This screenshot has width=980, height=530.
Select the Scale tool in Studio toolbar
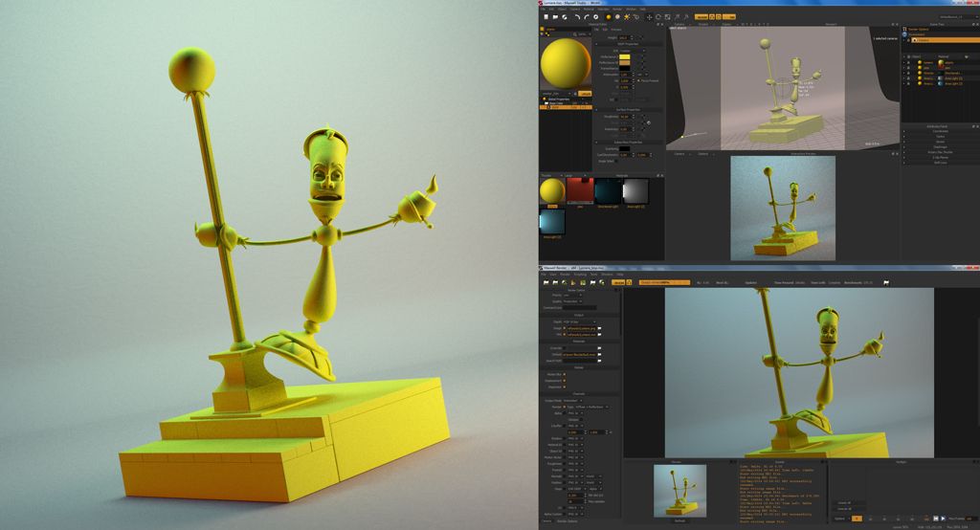(667, 17)
